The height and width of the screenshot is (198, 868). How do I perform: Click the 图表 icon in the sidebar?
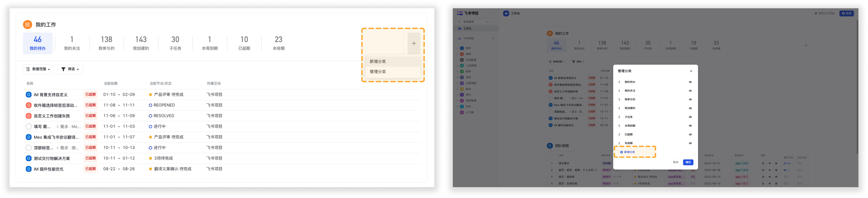[462, 72]
